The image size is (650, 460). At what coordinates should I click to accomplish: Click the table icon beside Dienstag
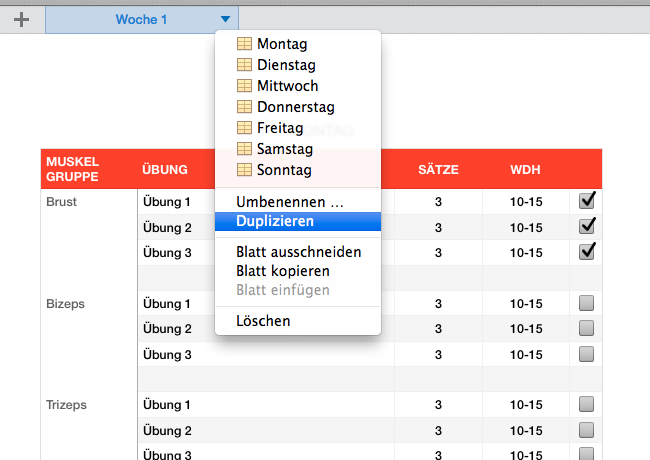point(243,65)
